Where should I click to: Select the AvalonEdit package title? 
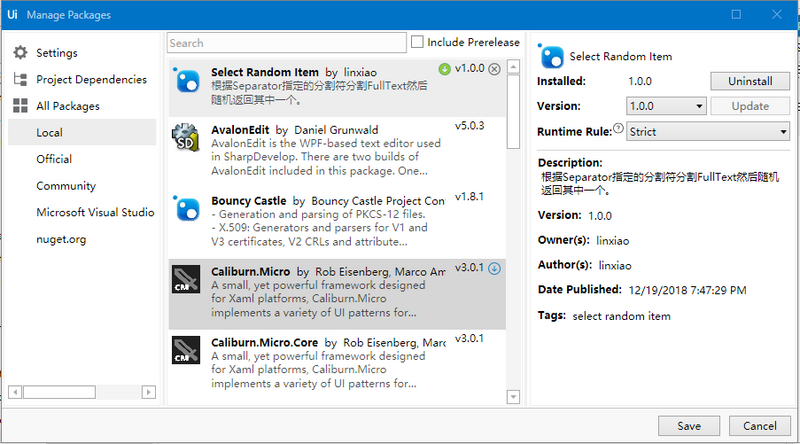click(240, 130)
